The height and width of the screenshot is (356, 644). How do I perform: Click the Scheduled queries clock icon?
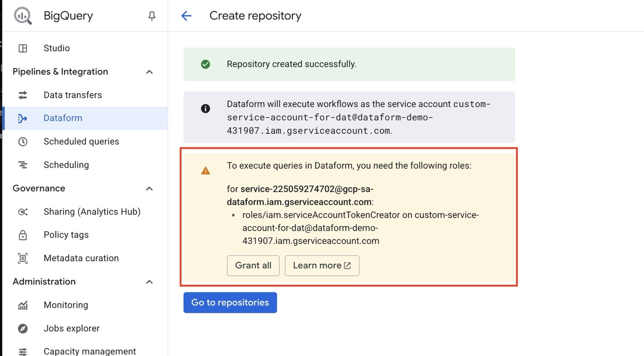(x=23, y=141)
